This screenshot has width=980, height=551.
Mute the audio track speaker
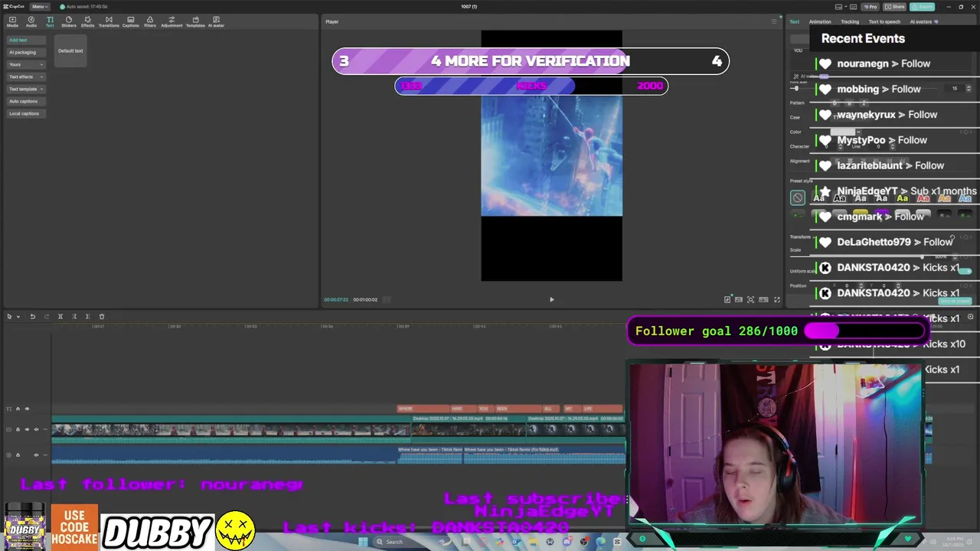pyautogui.click(x=36, y=455)
